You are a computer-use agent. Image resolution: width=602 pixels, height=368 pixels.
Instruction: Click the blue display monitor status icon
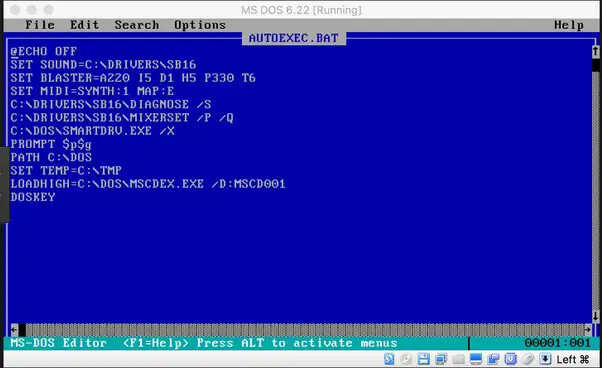pos(476,359)
